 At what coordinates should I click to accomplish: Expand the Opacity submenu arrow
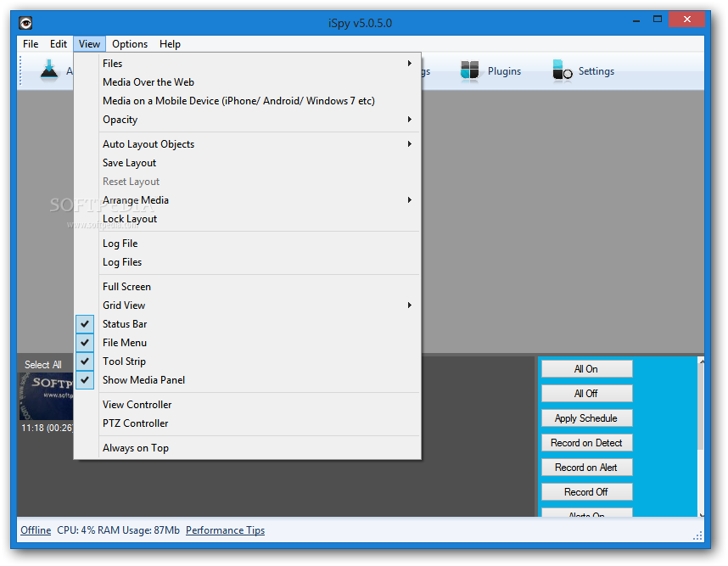(410, 120)
